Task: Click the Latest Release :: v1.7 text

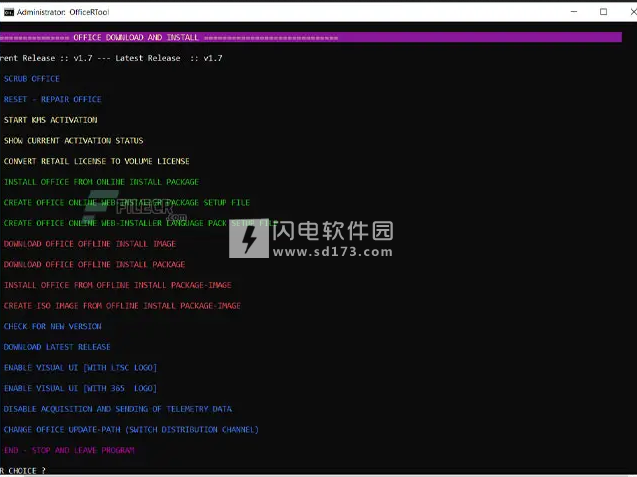Action: pyautogui.click(x=169, y=58)
